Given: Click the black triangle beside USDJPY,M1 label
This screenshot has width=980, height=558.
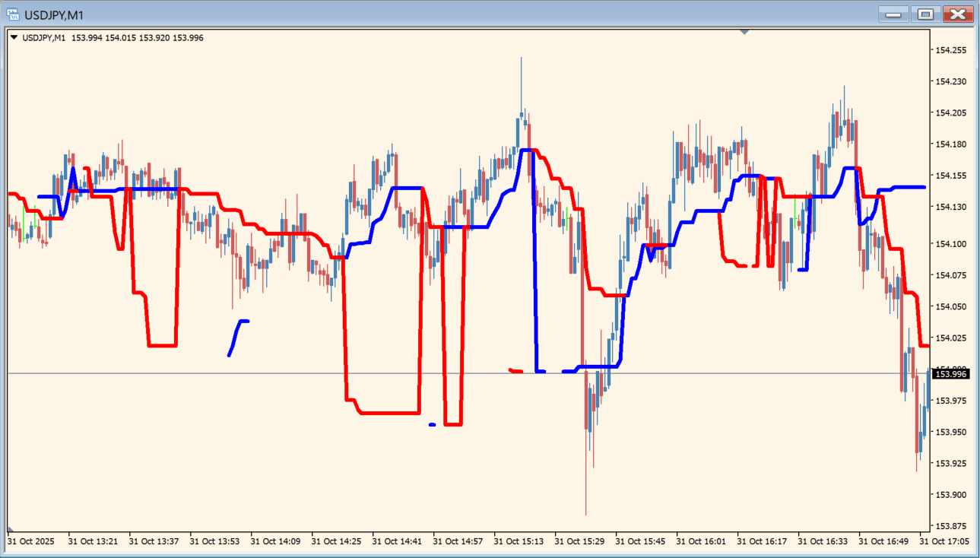Looking at the screenshot, I should point(14,37).
